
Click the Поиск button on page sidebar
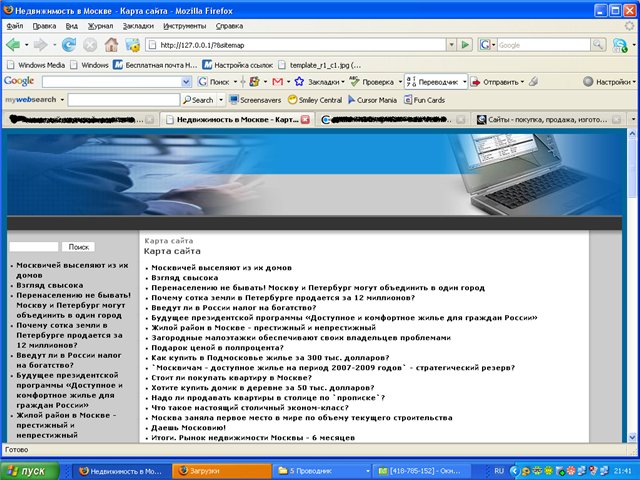[78, 247]
